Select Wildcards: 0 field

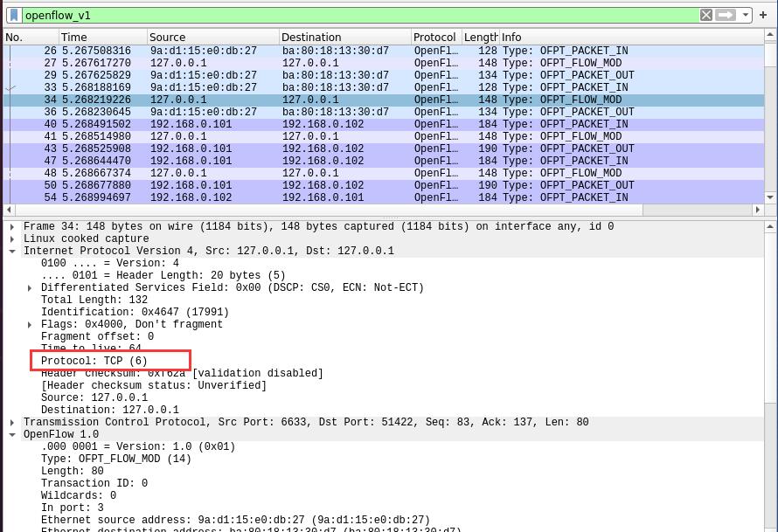79,496
